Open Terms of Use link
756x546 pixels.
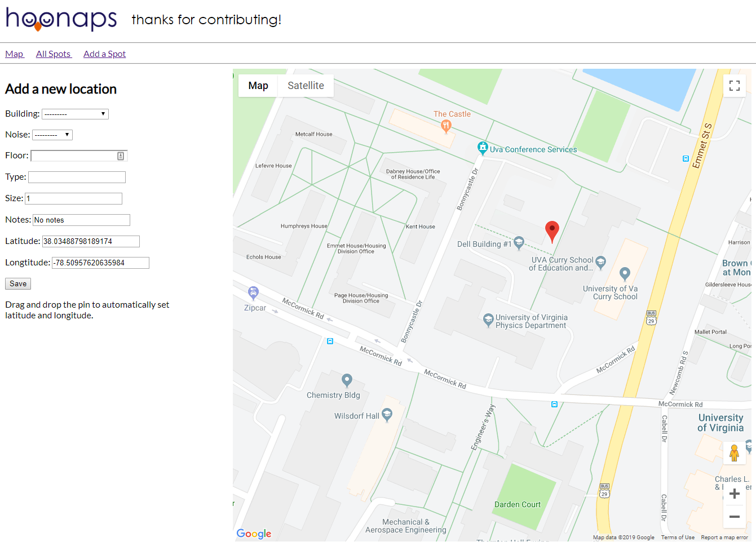[x=678, y=538]
